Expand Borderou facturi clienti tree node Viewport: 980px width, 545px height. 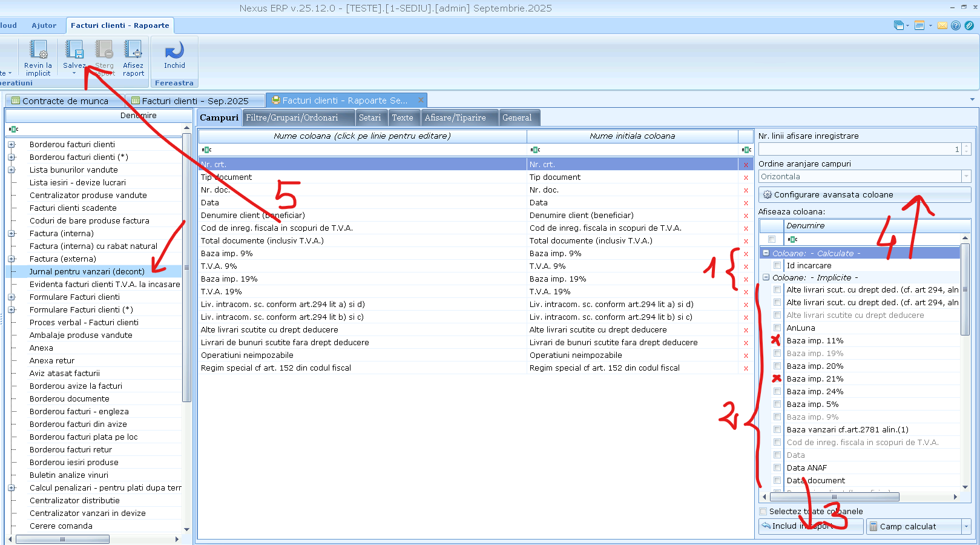(x=12, y=145)
